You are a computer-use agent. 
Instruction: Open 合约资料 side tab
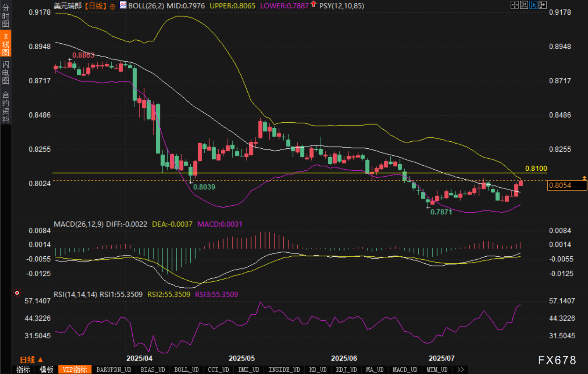click(x=5, y=107)
